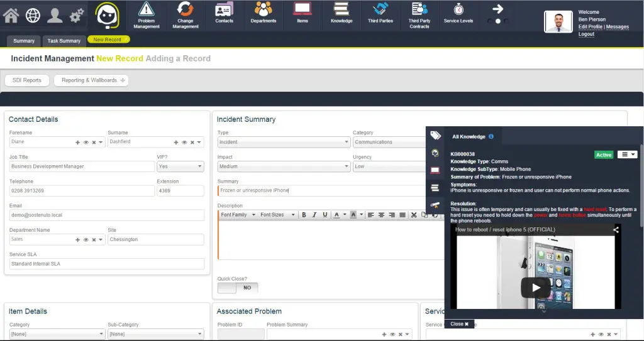The image size is (644, 341).
Task: Justify description text
Action: (x=402, y=215)
